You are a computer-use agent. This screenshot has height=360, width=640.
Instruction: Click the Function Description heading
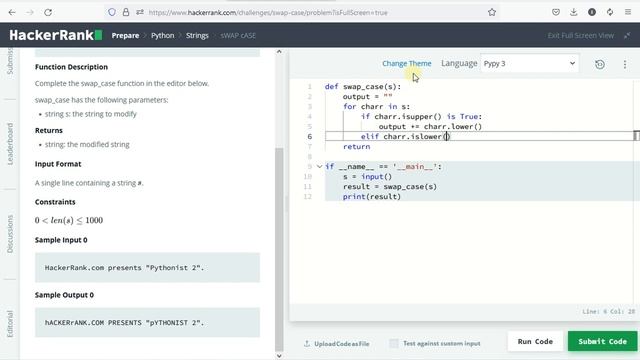point(71,67)
